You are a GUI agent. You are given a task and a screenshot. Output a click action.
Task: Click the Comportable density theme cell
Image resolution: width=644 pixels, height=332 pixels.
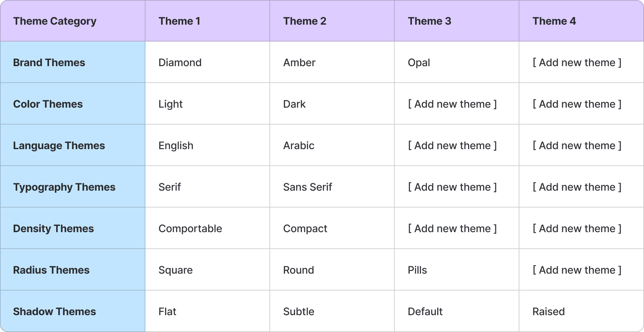(x=190, y=229)
